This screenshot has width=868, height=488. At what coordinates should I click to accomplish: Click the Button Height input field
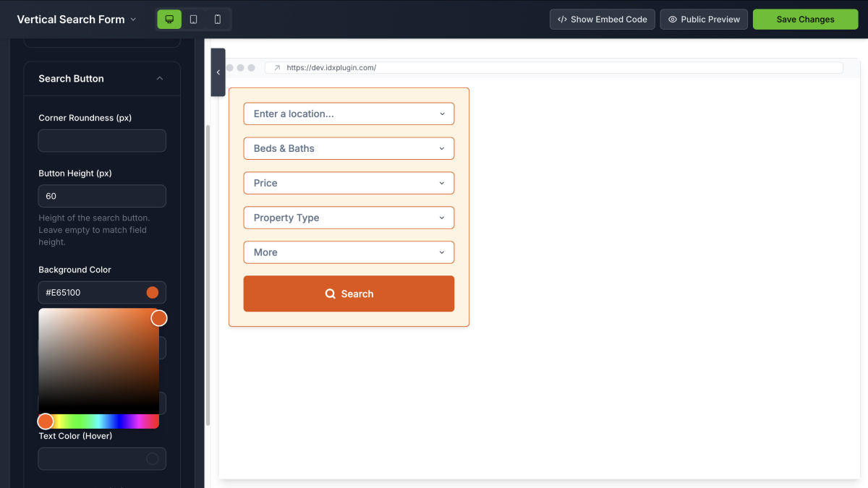click(x=101, y=196)
